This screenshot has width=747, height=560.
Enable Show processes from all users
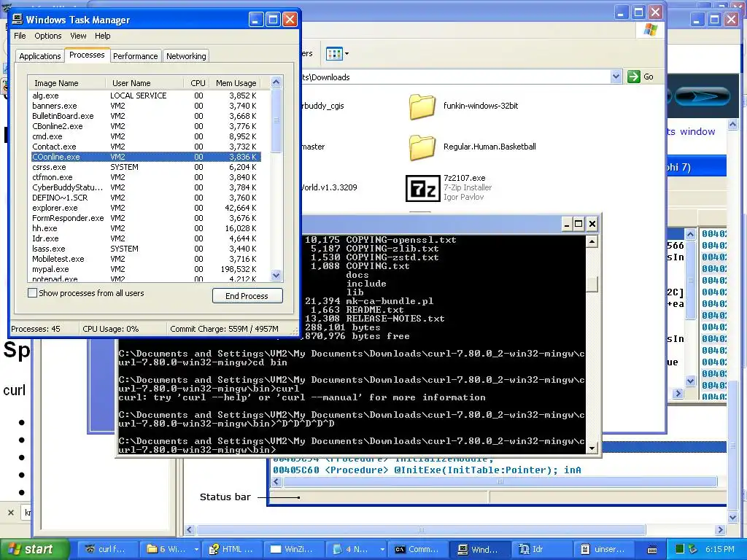32,293
